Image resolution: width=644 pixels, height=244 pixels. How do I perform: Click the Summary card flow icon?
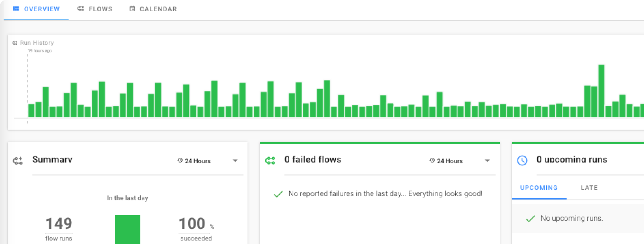[x=18, y=161]
